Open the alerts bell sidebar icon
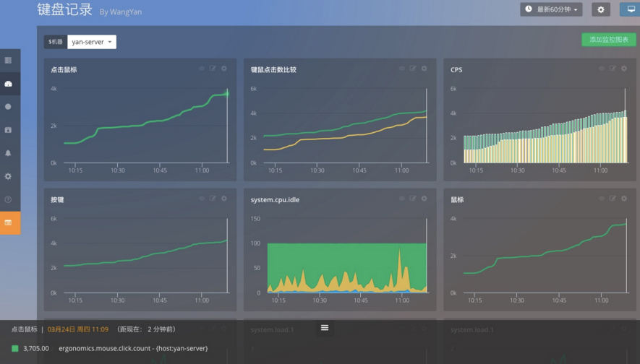Screen dimensions: 640x364 pyautogui.click(x=8, y=153)
